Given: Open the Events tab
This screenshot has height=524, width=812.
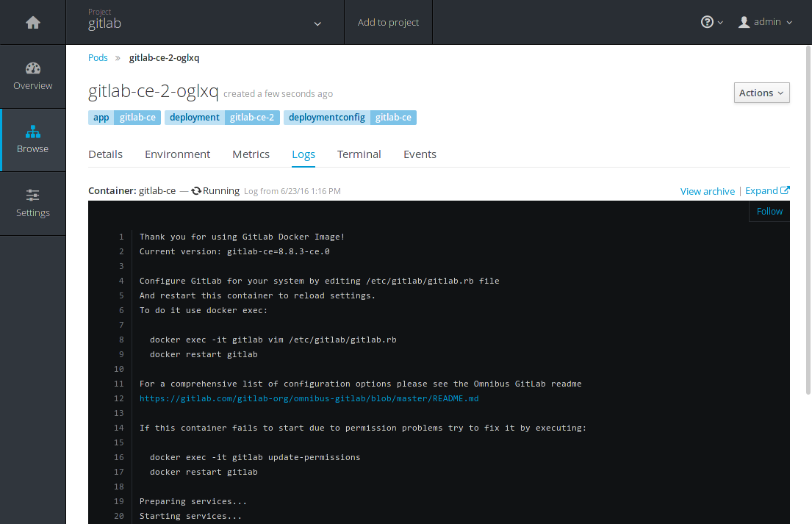Looking at the screenshot, I should 420,154.
